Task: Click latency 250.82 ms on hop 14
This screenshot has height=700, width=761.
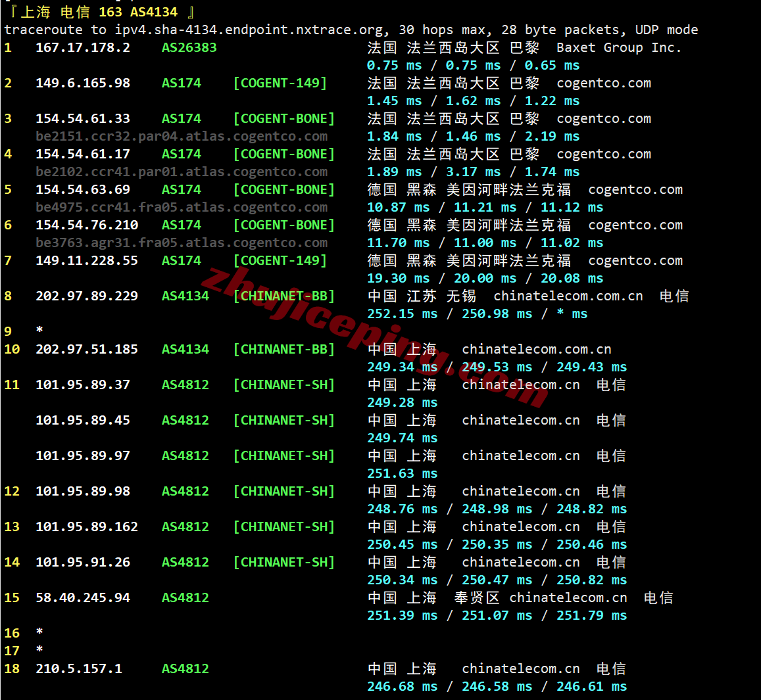Action: pos(591,580)
